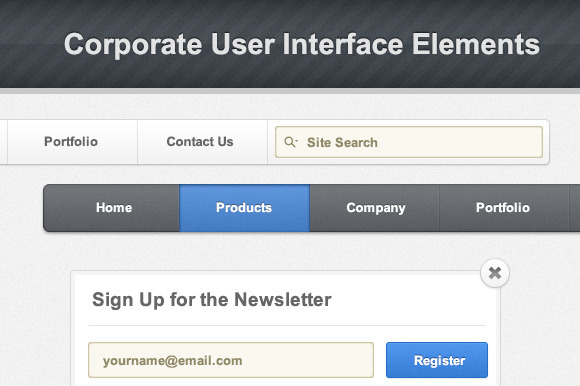
Task: Click the Corporate User Interface Elements title
Action: [x=302, y=44]
